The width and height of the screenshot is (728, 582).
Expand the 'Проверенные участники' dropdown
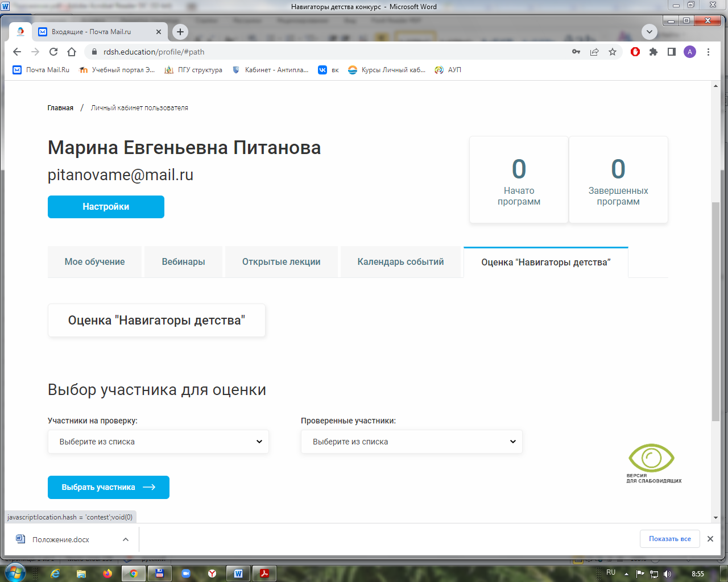click(x=411, y=442)
